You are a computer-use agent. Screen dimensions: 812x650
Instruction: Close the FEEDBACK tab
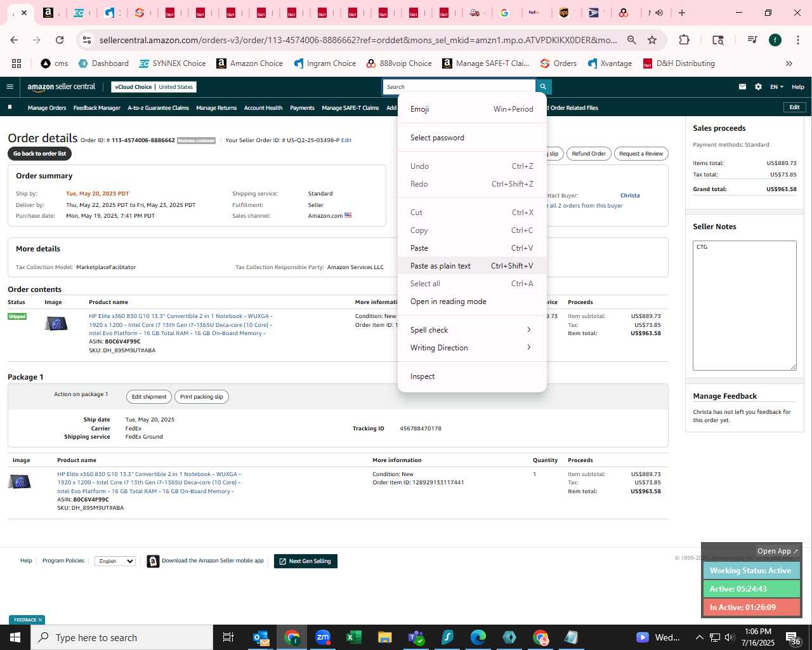pos(40,620)
